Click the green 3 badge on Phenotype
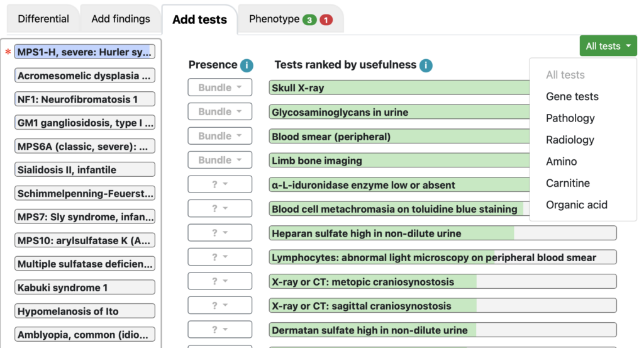This screenshot has width=644, height=348. pyautogui.click(x=309, y=20)
